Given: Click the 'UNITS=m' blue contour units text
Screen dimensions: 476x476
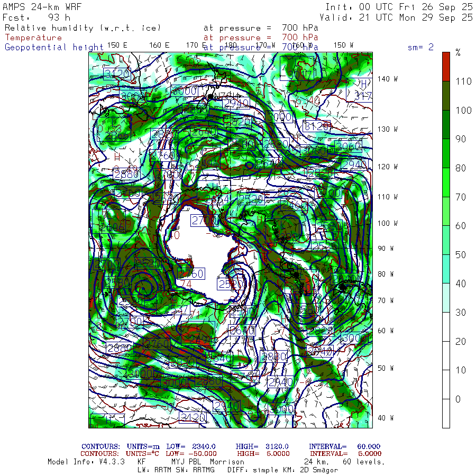Looking at the screenshot, I should [x=143, y=446].
